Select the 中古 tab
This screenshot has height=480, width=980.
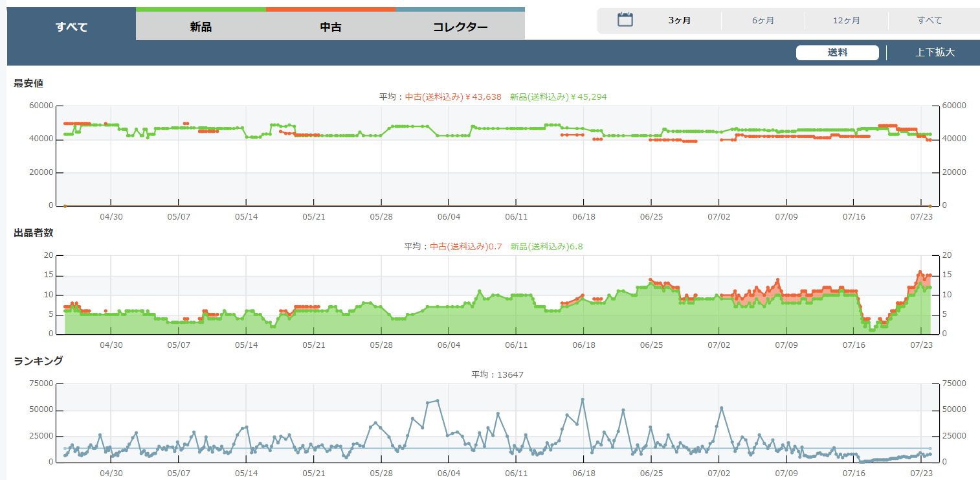point(331,27)
